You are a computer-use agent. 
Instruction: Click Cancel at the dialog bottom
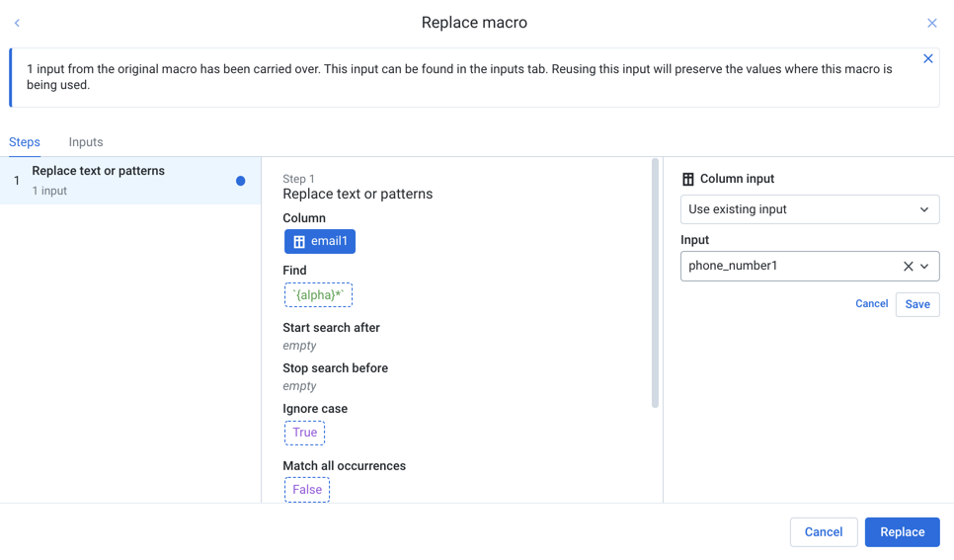tap(823, 532)
